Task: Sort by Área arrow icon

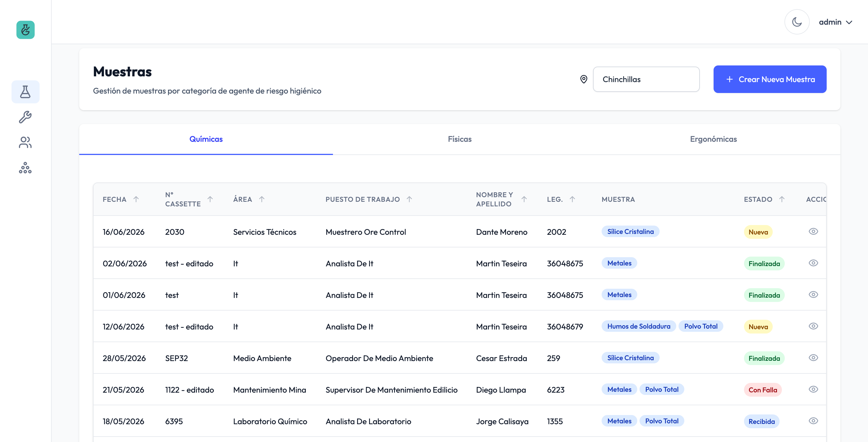Action: (x=262, y=199)
